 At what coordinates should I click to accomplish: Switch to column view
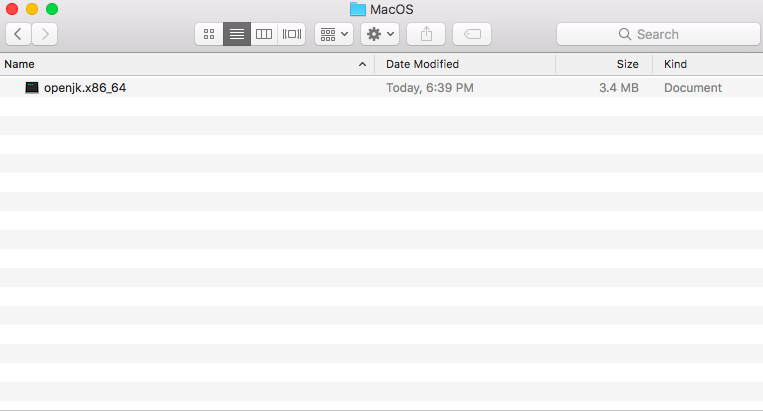coord(264,34)
